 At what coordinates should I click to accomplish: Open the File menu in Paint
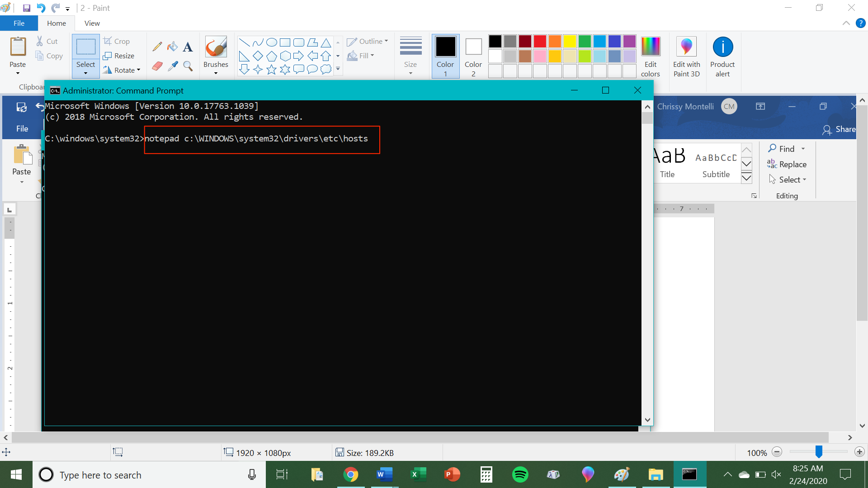pos(19,23)
